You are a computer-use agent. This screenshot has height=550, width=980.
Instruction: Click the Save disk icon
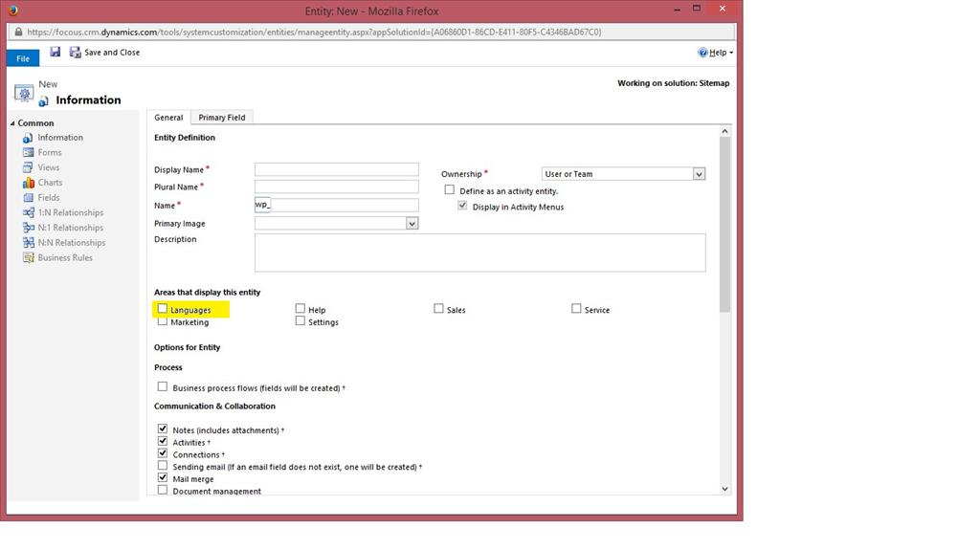pyautogui.click(x=55, y=52)
